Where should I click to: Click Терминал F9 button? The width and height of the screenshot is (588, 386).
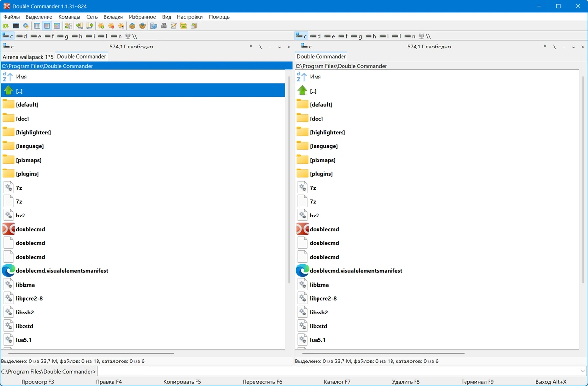coord(478,382)
